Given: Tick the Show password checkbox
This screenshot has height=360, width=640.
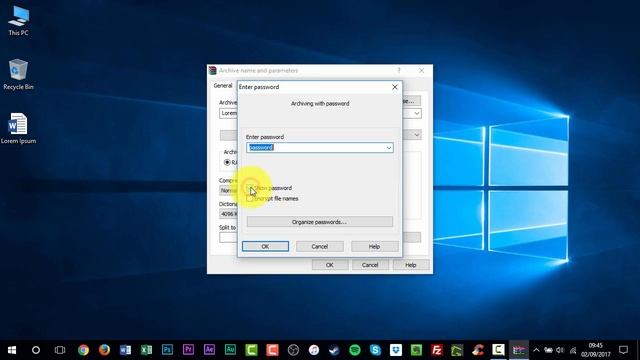Looking at the screenshot, I should tap(250, 188).
